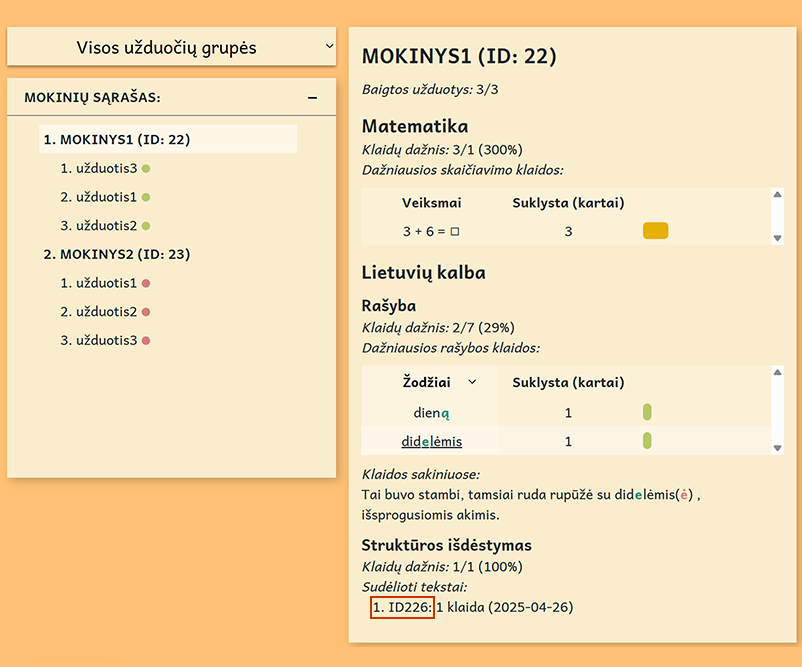Open the underlined word didelėmis

(432, 441)
